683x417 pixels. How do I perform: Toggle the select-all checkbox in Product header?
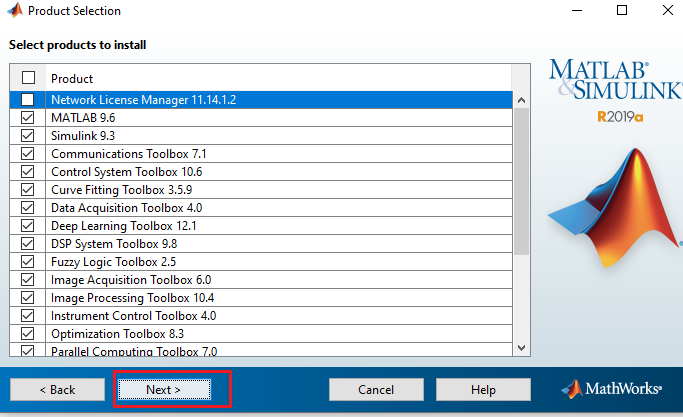[28, 78]
